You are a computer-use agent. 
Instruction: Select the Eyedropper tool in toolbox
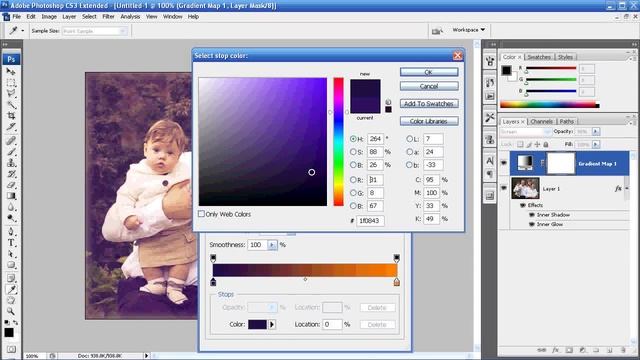(x=11, y=290)
